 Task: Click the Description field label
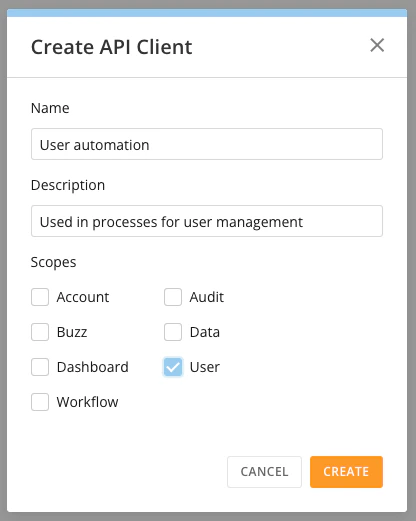pyautogui.click(x=68, y=185)
